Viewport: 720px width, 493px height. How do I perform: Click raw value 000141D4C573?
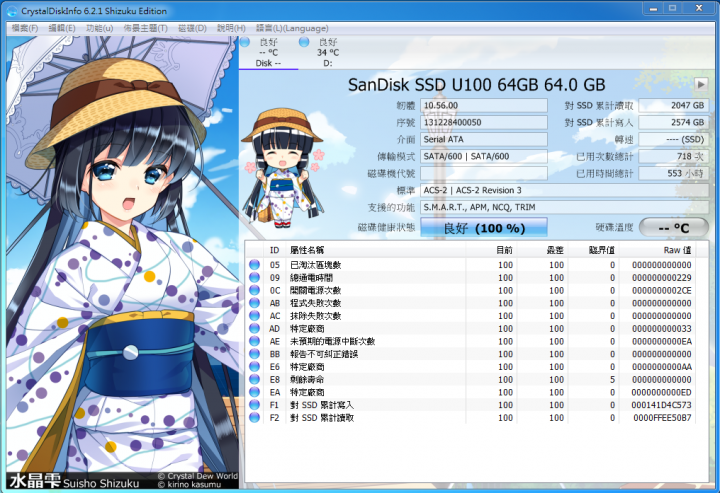[x=661, y=405]
